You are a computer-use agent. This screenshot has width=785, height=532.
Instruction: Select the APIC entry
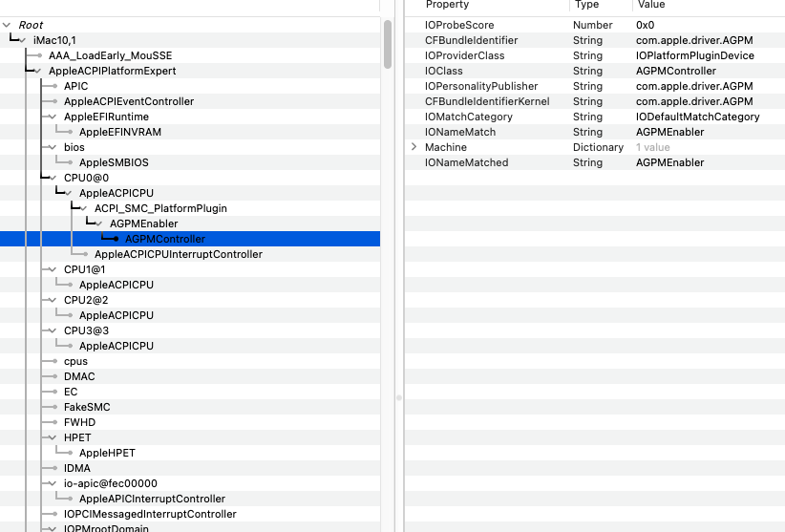point(75,86)
